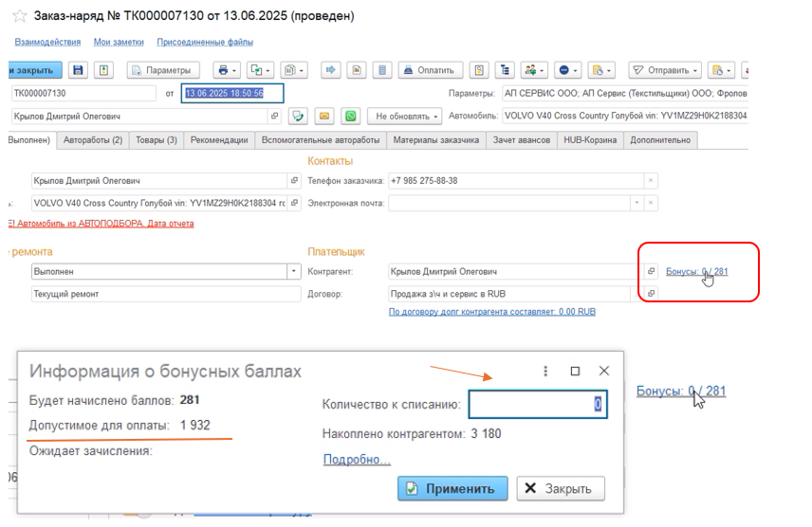The height and width of the screenshot is (527, 812).
Task: Click the post document icon next to save
Action: point(103,70)
